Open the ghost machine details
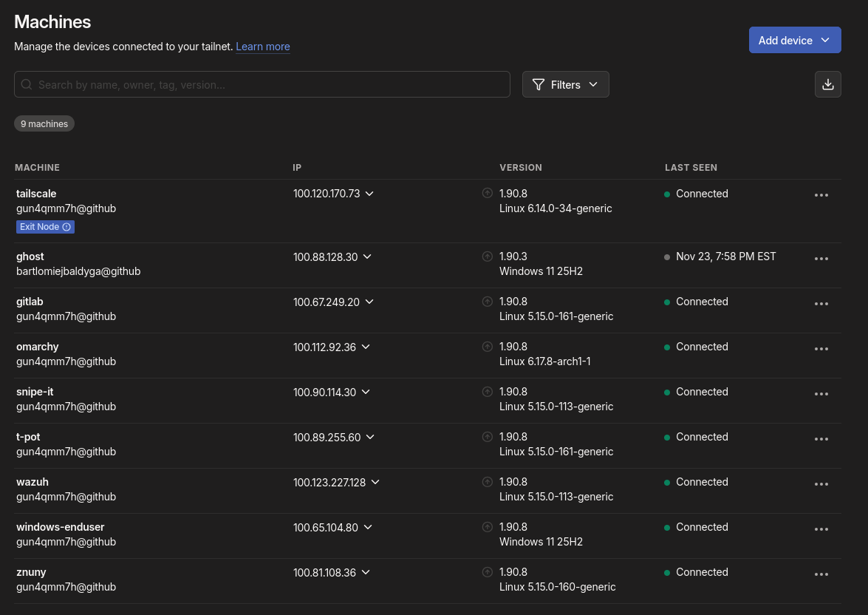This screenshot has width=868, height=615. [30, 256]
